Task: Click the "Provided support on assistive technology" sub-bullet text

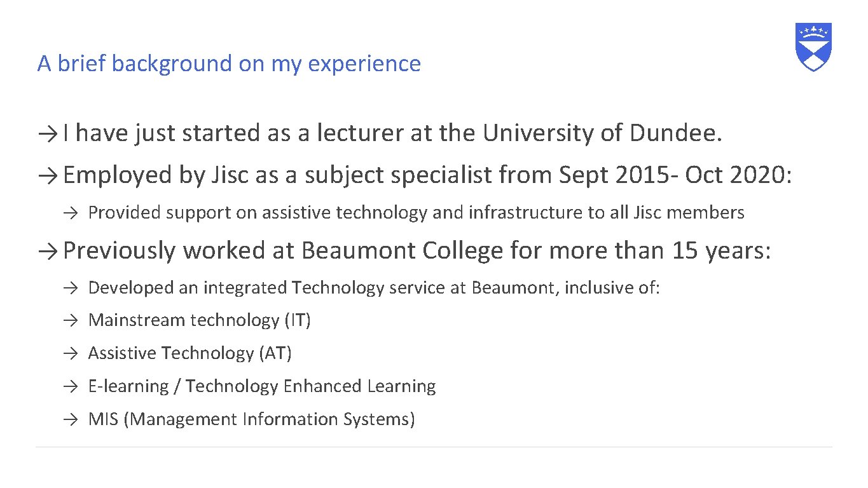Action: [416, 213]
